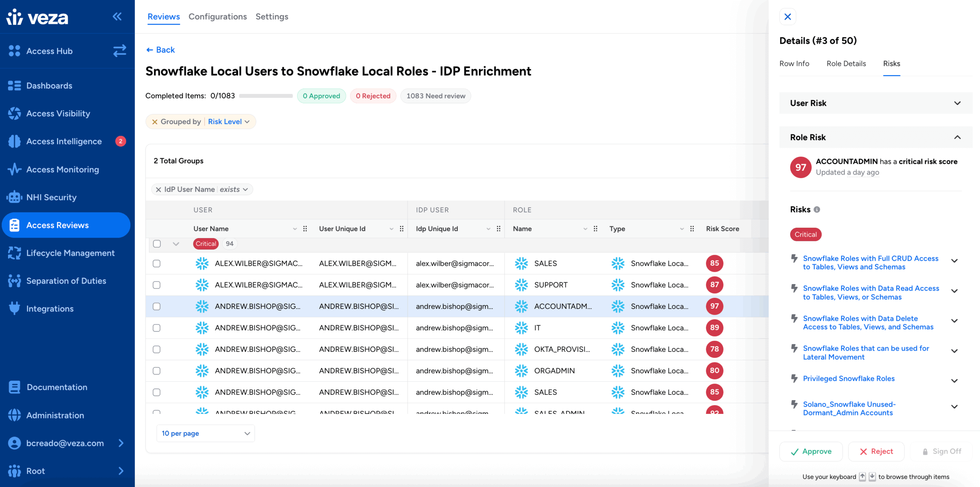Collapse the sidebar with double-chevron icon
The height and width of the screenshot is (487, 980).
pos(117,16)
